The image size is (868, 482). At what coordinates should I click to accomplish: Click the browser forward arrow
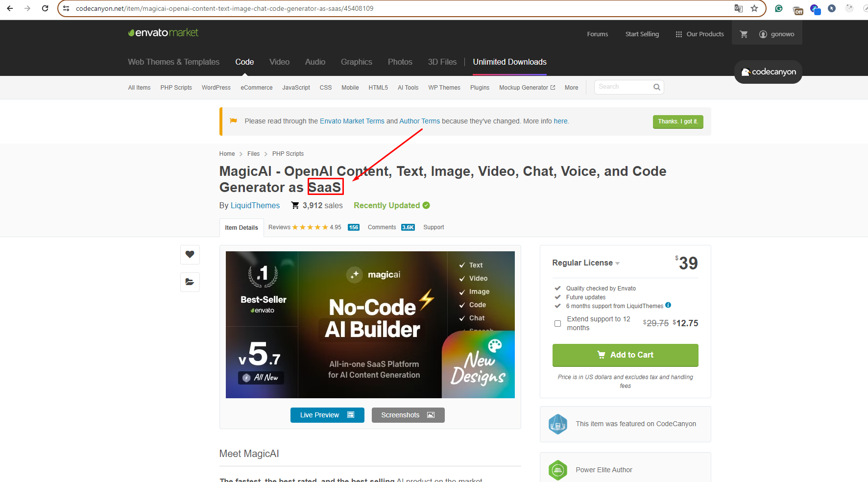(x=27, y=8)
